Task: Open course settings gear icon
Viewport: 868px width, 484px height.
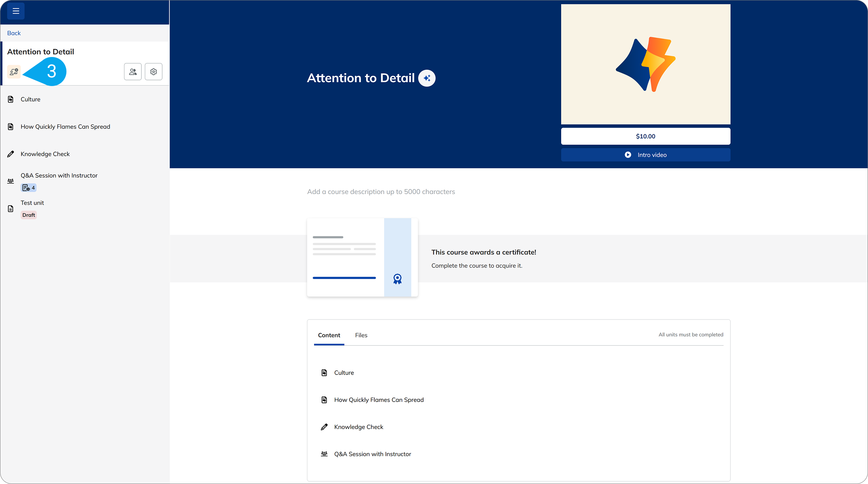Action: (x=153, y=72)
